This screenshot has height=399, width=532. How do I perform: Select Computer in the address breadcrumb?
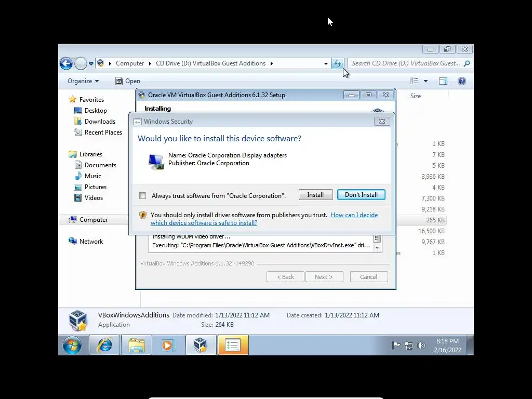pos(130,63)
